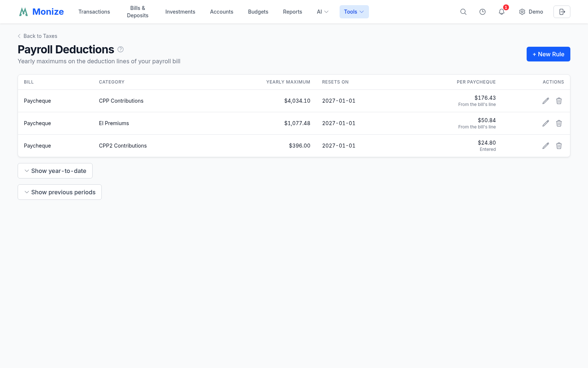This screenshot has width=588, height=368.
Task: Click the Monize logo icon
Action: (24, 12)
